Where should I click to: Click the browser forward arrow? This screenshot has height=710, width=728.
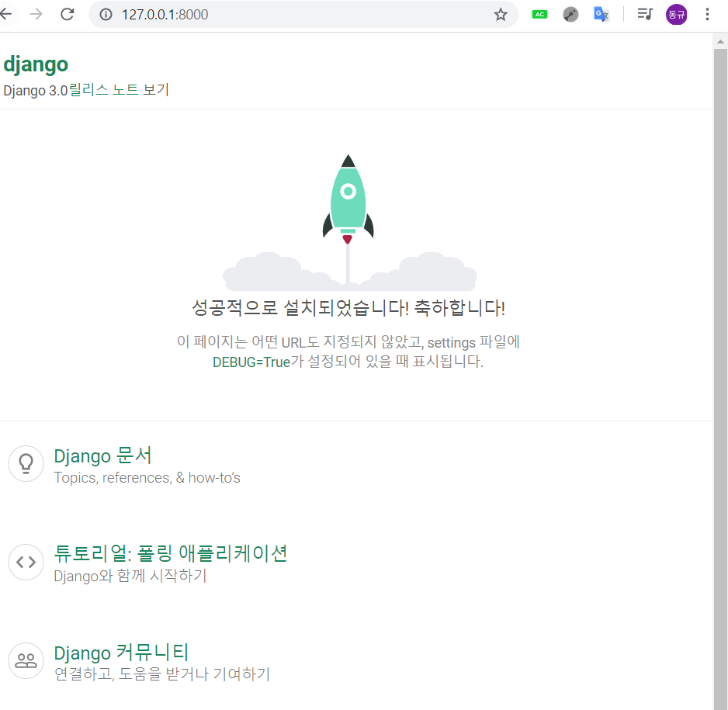pyautogui.click(x=36, y=15)
